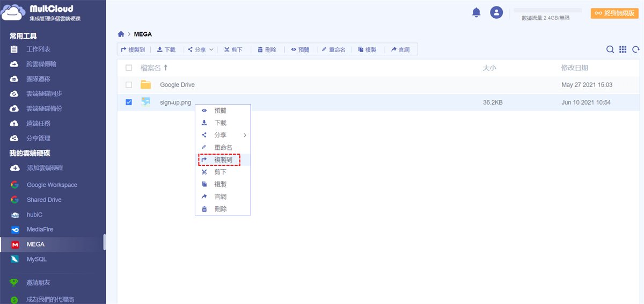This screenshot has width=644, height=304.
Task: Click the sign-up.png file name
Action: 175,102
